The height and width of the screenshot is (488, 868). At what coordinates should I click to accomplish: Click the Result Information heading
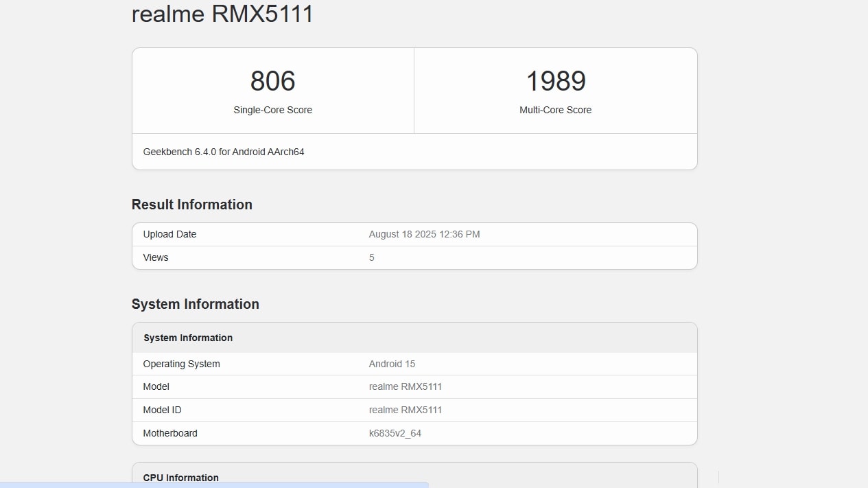(x=192, y=205)
